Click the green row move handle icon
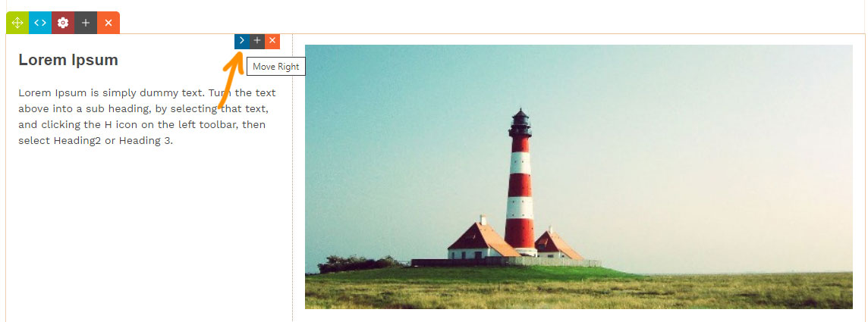The height and width of the screenshot is (322, 868). (17, 23)
